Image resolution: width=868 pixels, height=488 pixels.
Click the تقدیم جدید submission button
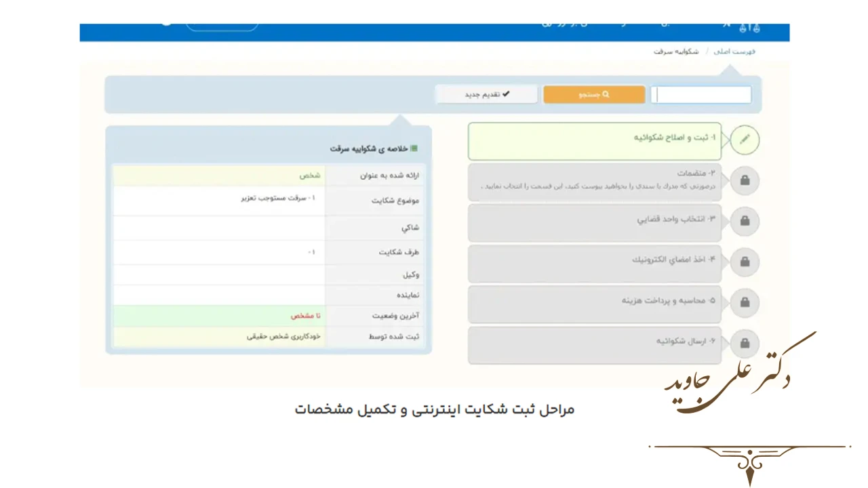point(486,94)
